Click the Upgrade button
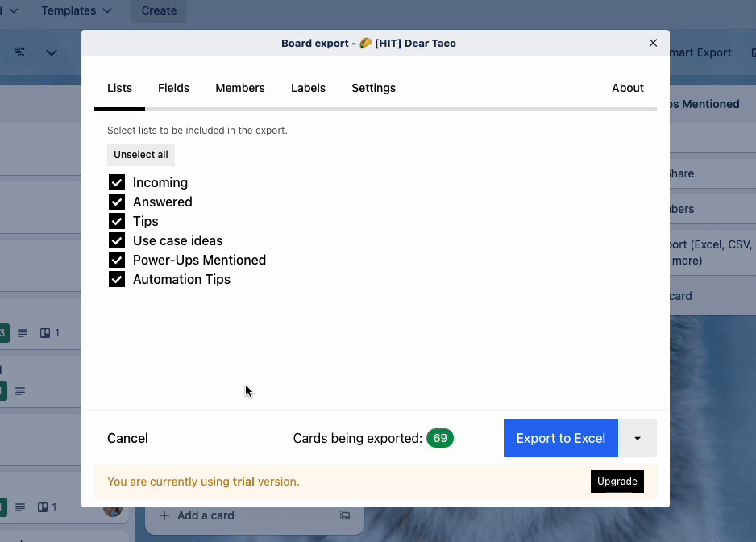The height and width of the screenshot is (542, 756). 617,482
